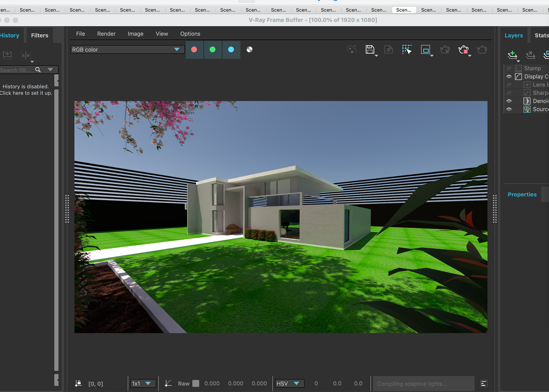The width and height of the screenshot is (549, 392).
Task: Open the Render menu
Action: [x=106, y=34]
